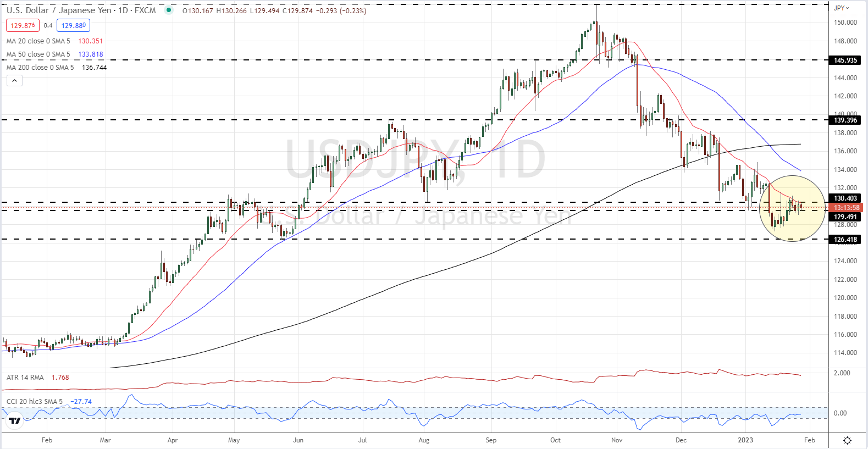Click the close price C129.874 value
Viewport: 868px width, 449px height.
tap(298, 11)
